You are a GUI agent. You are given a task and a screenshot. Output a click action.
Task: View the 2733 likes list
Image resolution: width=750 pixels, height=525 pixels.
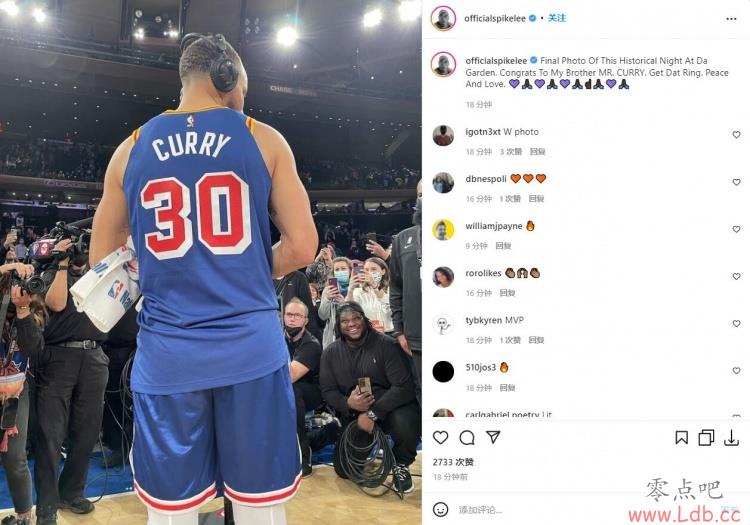(453, 462)
